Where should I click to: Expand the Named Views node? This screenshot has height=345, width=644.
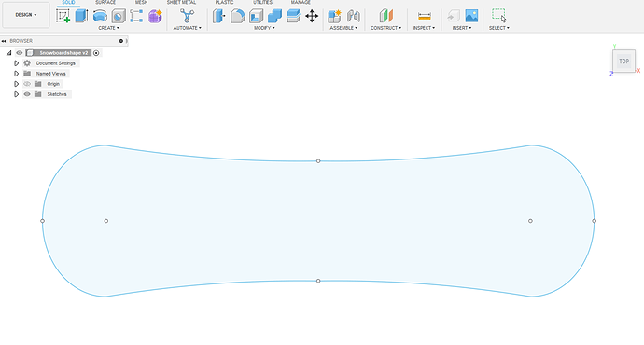[17, 74]
